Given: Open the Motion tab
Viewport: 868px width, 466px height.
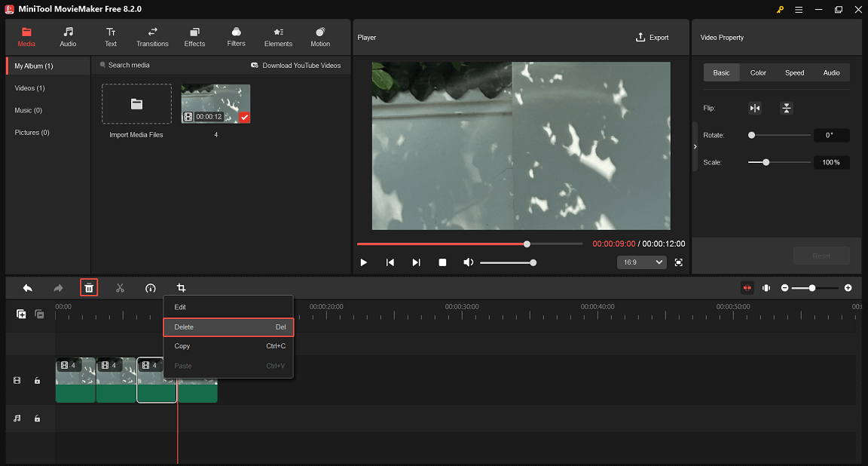Looking at the screenshot, I should click(320, 37).
